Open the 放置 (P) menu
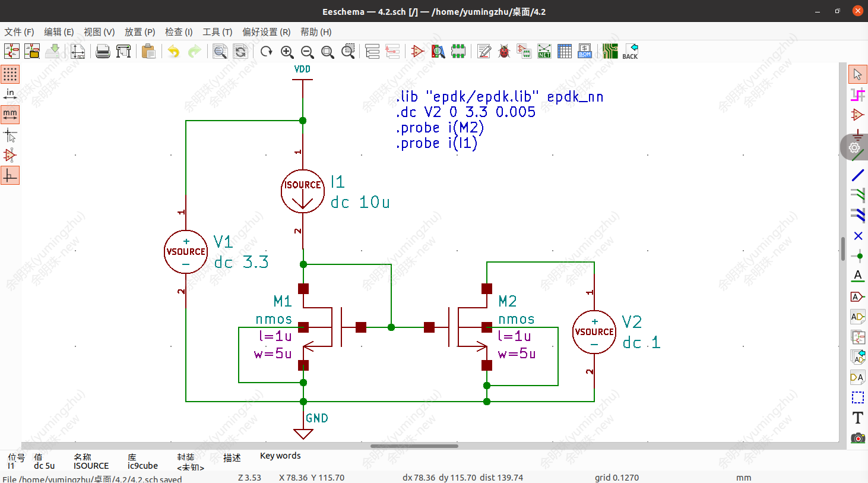This screenshot has width=868, height=483. tap(140, 32)
